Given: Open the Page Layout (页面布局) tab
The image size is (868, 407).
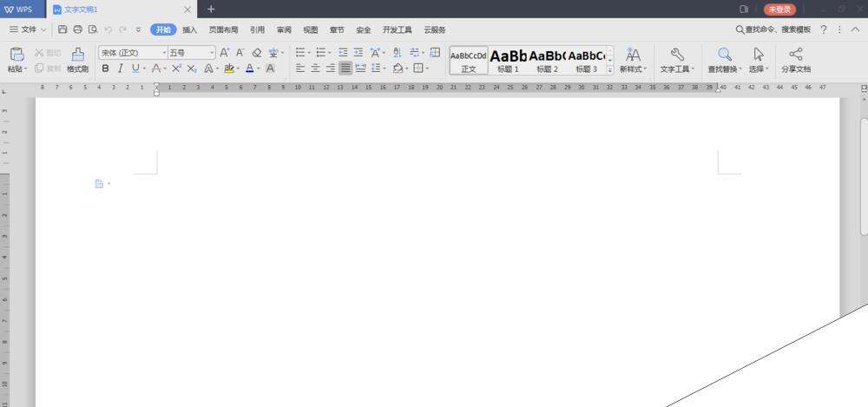Looking at the screenshot, I should [x=224, y=30].
